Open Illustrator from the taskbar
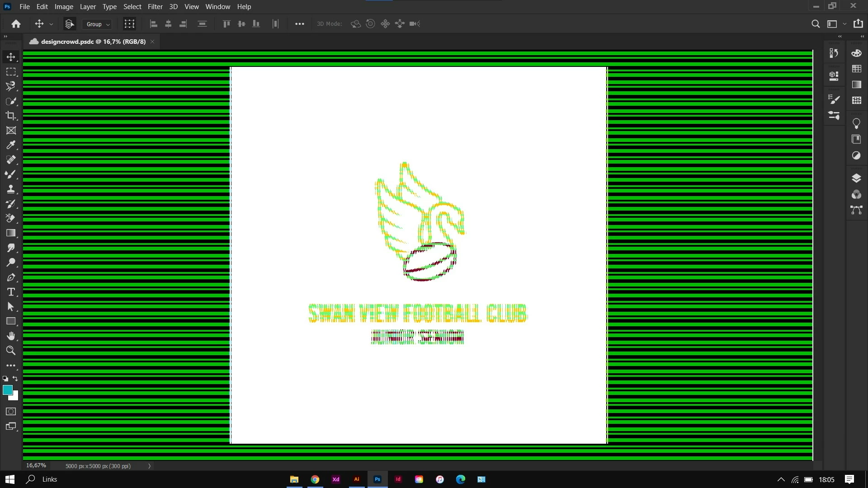Viewport: 868px width, 488px height. tap(357, 479)
